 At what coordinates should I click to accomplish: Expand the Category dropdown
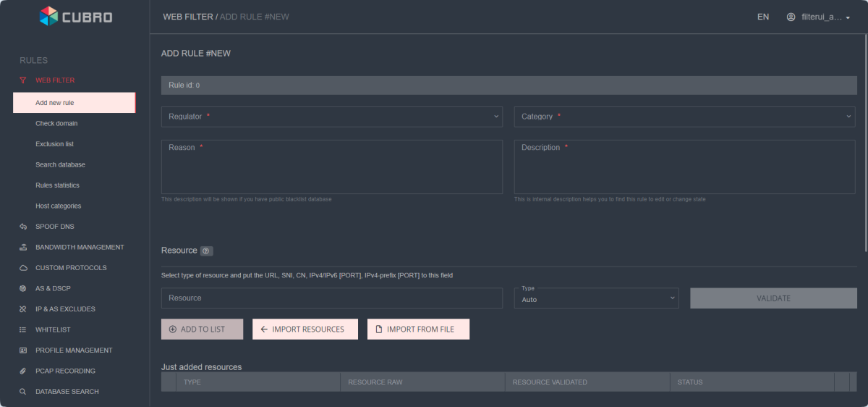coord(684,117)
